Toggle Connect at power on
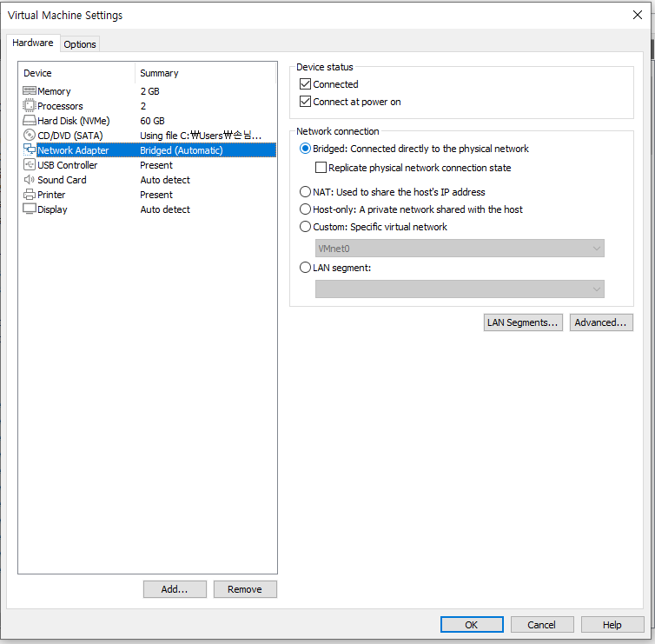655x644 pixels. point(306,102)
